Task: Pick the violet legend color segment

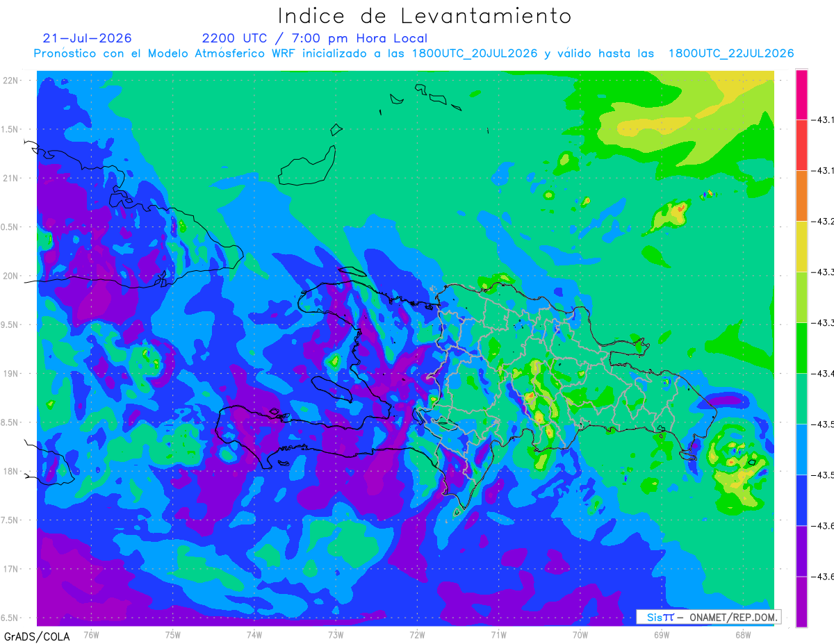Action: [x=801, y=551]
